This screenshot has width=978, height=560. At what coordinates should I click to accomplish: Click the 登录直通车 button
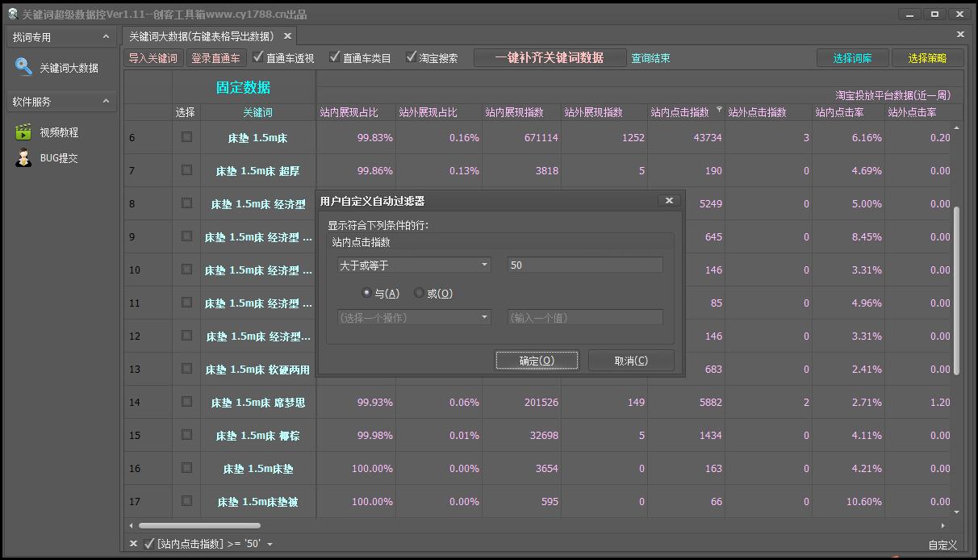216,58
